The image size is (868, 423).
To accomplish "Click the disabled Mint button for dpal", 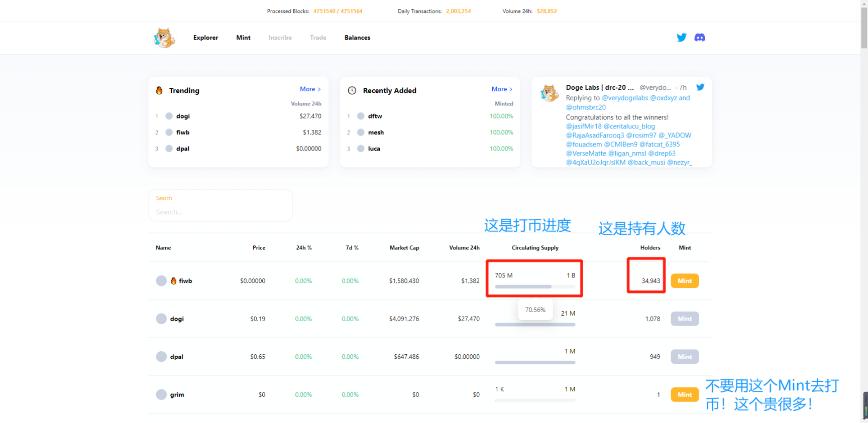I will [685, 357].
